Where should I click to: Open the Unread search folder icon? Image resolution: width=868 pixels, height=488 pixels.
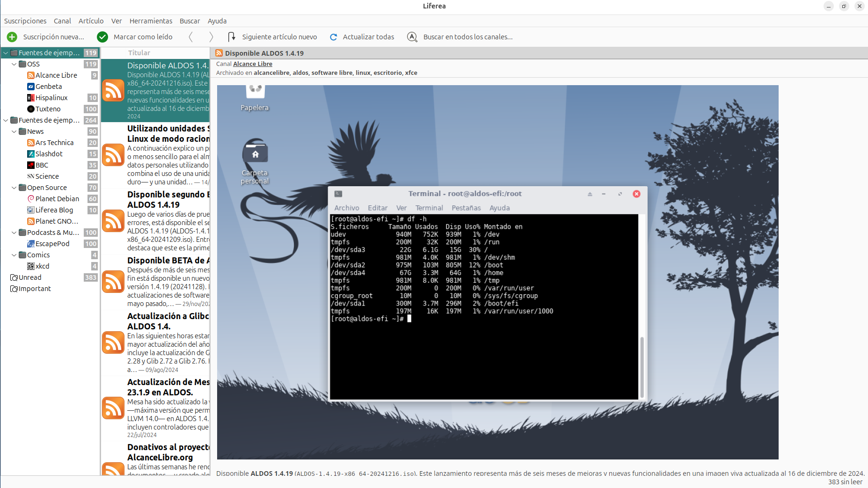[x=14, y=277]
